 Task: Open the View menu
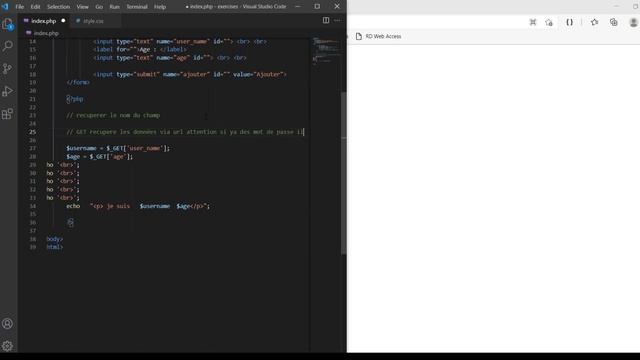coord(82,7)
